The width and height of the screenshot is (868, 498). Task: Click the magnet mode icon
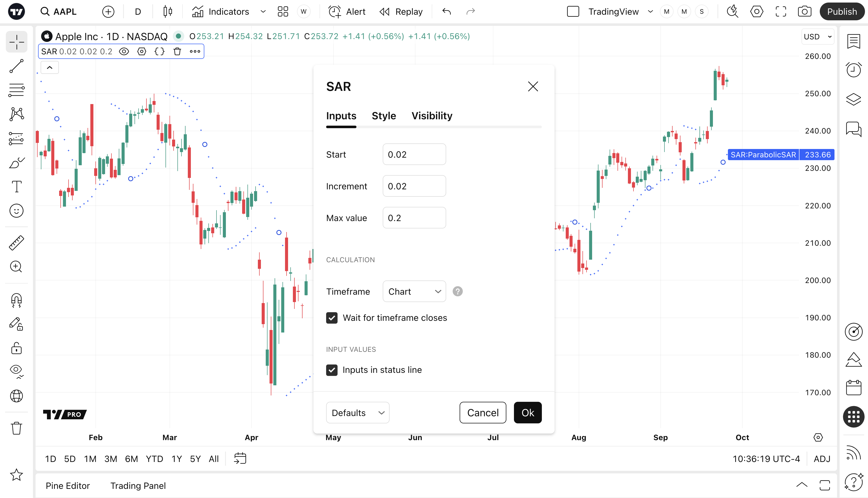16,300
